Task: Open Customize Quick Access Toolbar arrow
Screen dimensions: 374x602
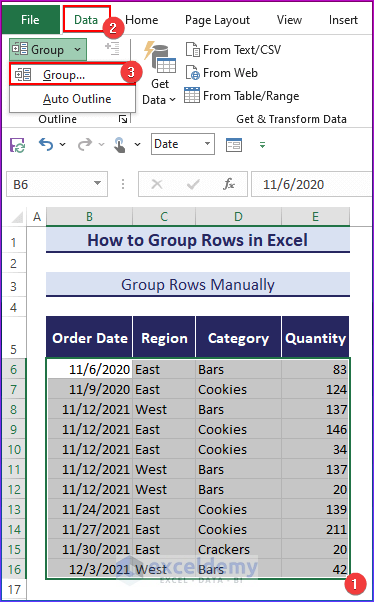Action: pyautogui.click(x=263, y=145)
